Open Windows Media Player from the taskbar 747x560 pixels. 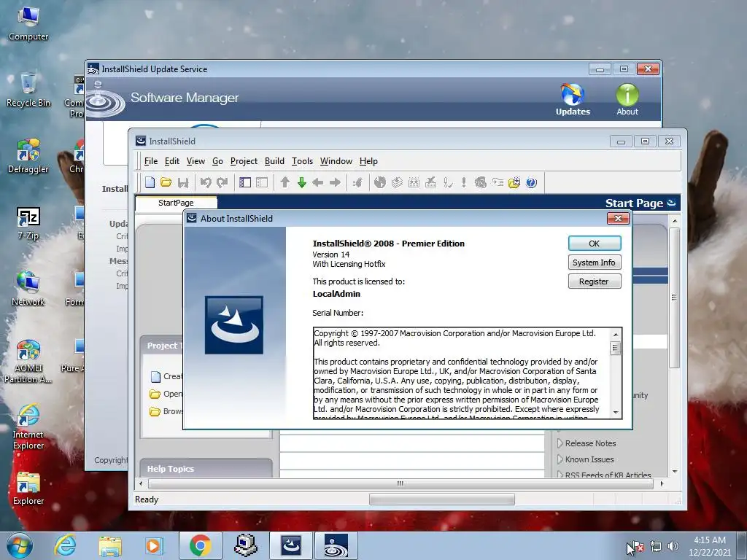click(x=154, y=545)
